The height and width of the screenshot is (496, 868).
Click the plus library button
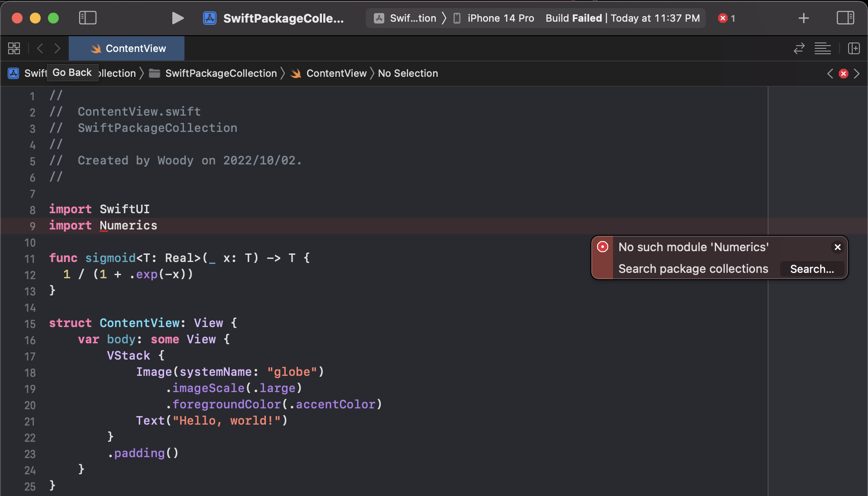803,18
